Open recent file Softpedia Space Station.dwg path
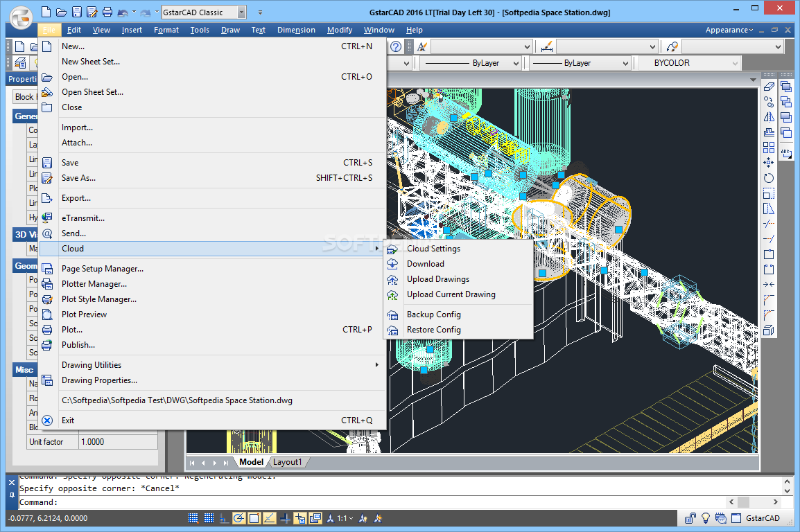Screen dimensions: 800x532 (x=211, y=400)
